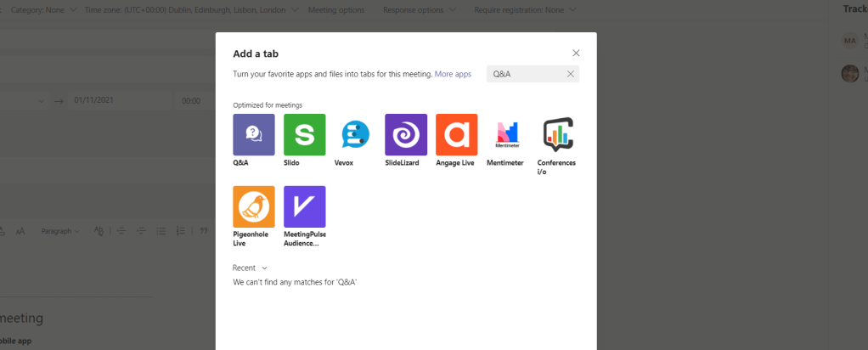
Task: Open the Paragraph style dropdown
Action: [x=61, y=230]
